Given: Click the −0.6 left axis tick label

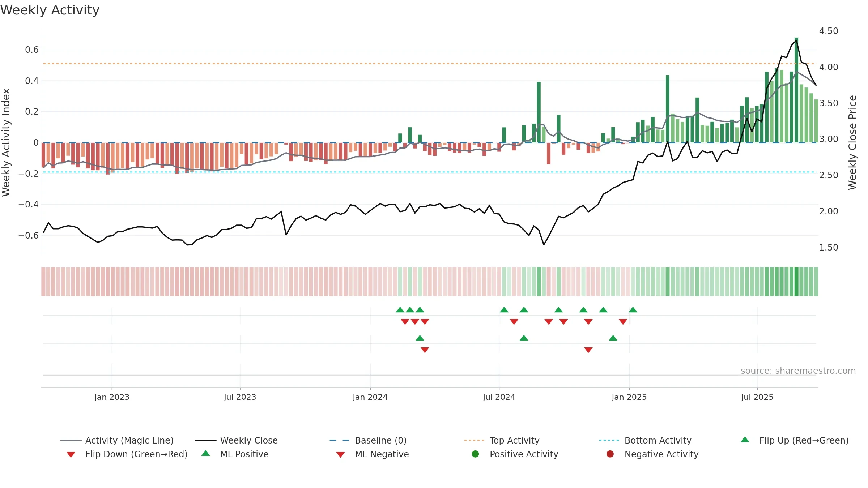Looking at the screenshot, I should click(29, 235).
